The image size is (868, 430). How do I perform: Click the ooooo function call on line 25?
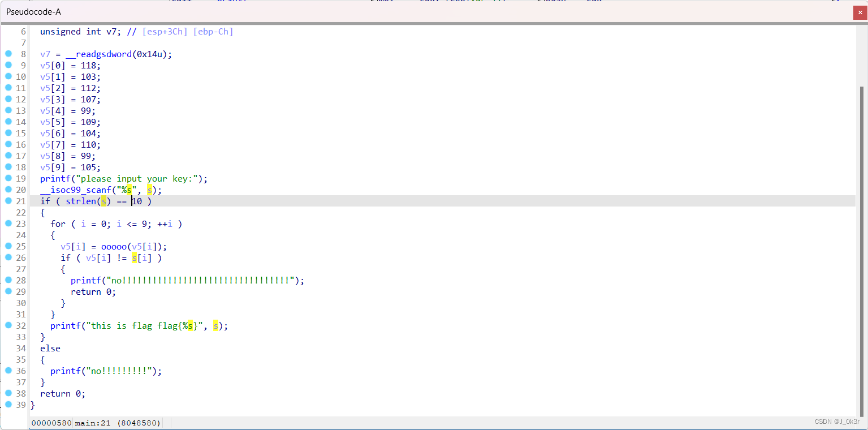point(114,246)
